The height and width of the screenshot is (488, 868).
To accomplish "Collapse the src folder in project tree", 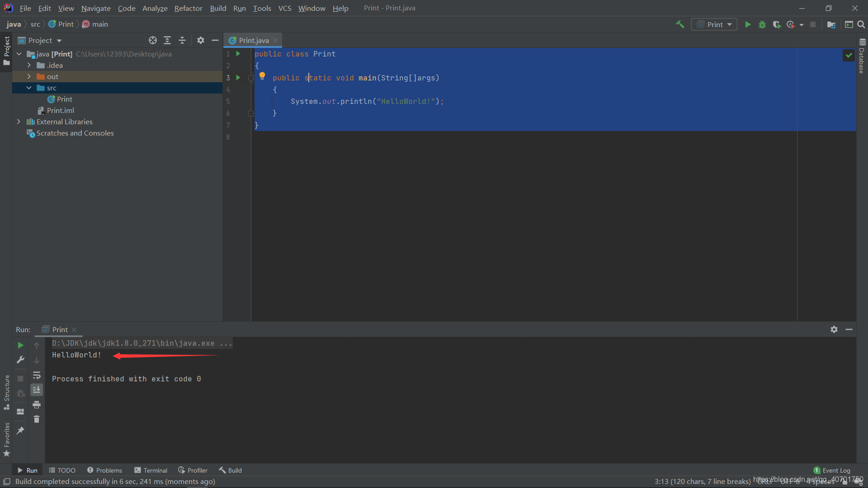I will click(29, 88).
